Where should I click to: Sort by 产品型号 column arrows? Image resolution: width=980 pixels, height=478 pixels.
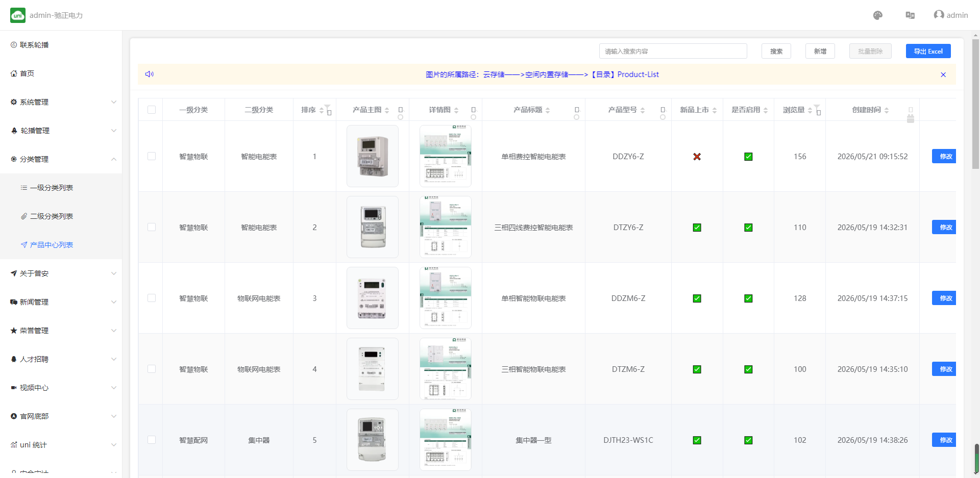643,110
